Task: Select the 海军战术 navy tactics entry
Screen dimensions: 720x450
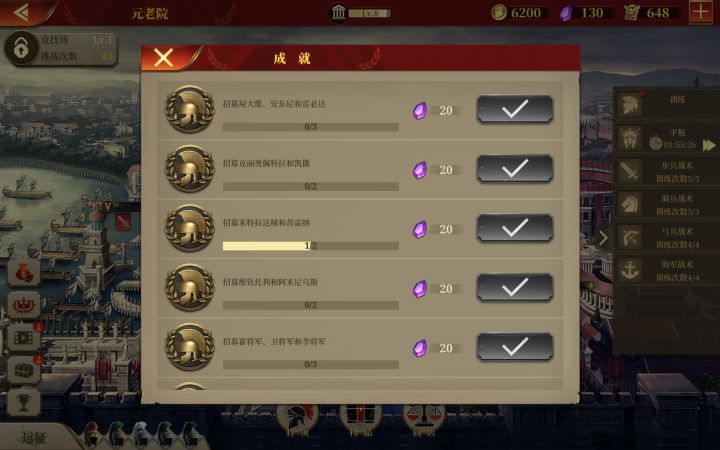Action: pos(667,270)
